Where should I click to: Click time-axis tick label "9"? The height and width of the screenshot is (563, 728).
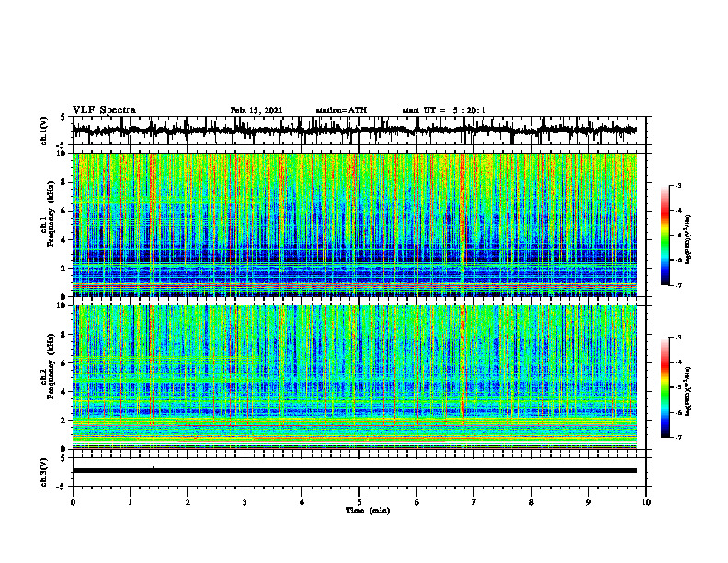(588, 502)
